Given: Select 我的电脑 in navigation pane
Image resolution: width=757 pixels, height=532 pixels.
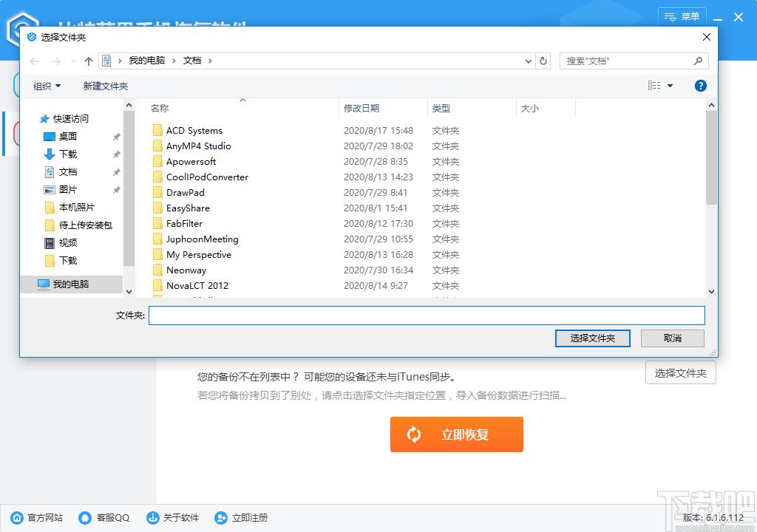Looking at the screenshot, I should pyautogui.click(x=70, y=284).
